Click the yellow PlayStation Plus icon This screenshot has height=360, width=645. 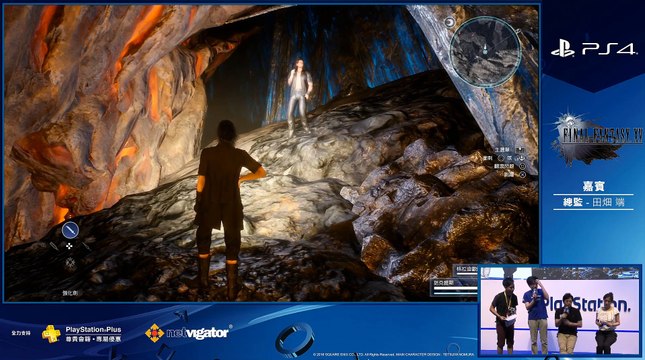pos(51,334)
